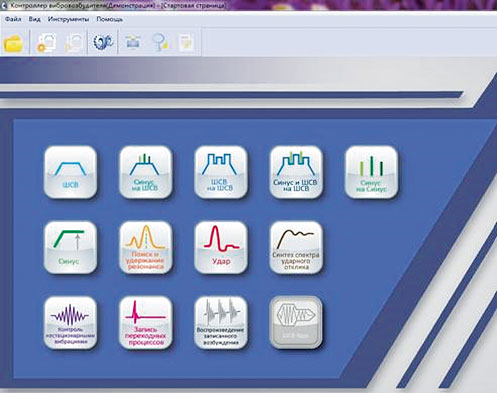The width and height of the screenshot is (497, 393).
Task: Launch Поиск и удержание резонанса tile
Action: point(146,247)
